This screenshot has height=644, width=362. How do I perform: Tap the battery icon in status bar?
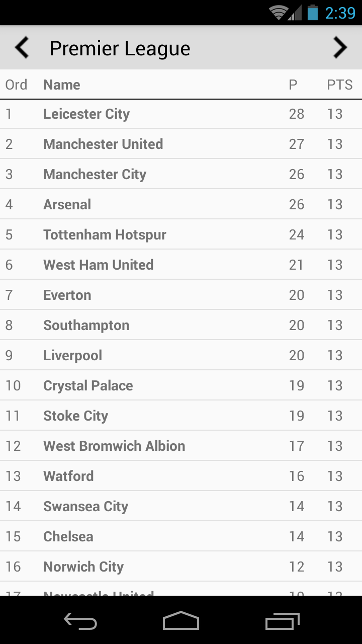point(313,13)
